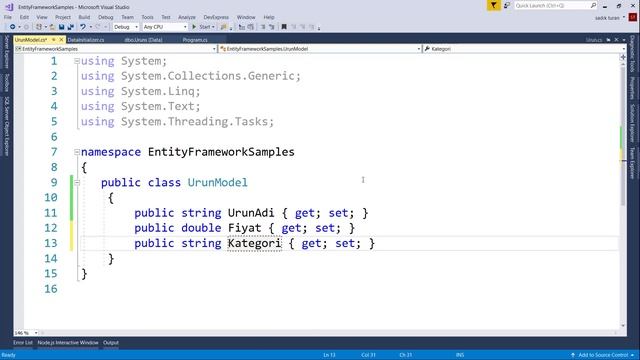Open the Team Explorer side tab
Screen dimensions: 640x360
click(633, 163)
